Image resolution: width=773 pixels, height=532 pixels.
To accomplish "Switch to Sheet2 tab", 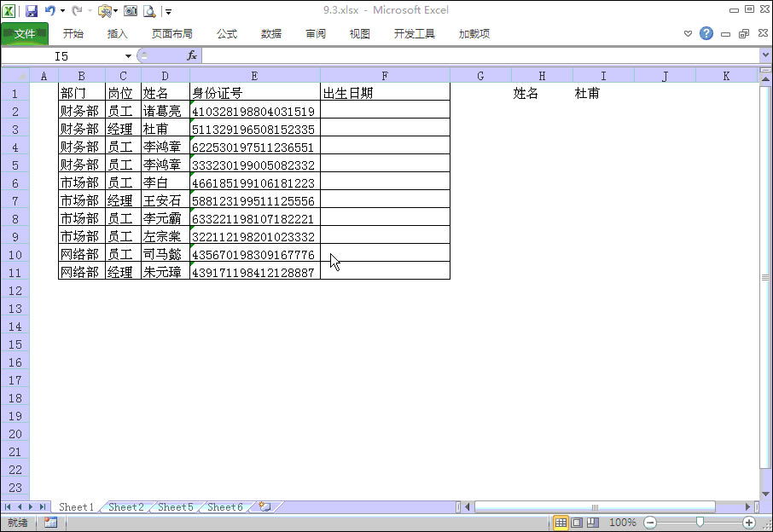I will (126, 507).
